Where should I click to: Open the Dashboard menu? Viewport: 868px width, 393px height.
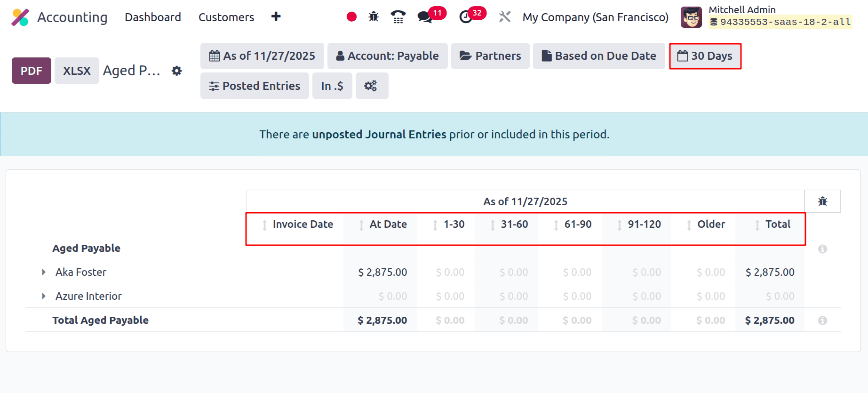(x=153, y=17)
